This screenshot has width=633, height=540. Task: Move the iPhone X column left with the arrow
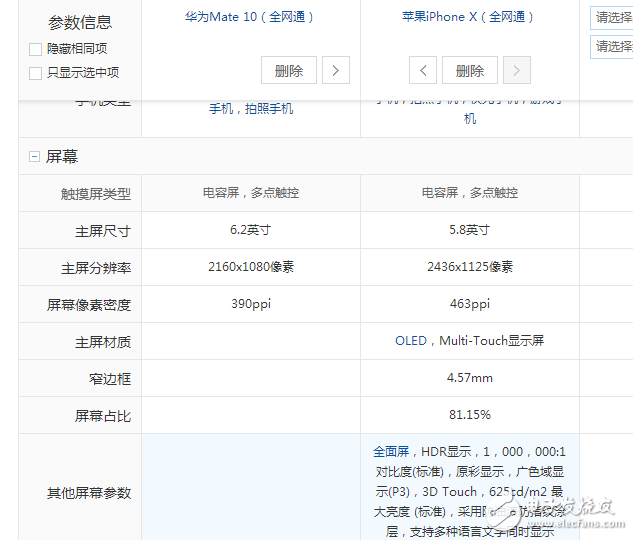click(x=423, y=71)
